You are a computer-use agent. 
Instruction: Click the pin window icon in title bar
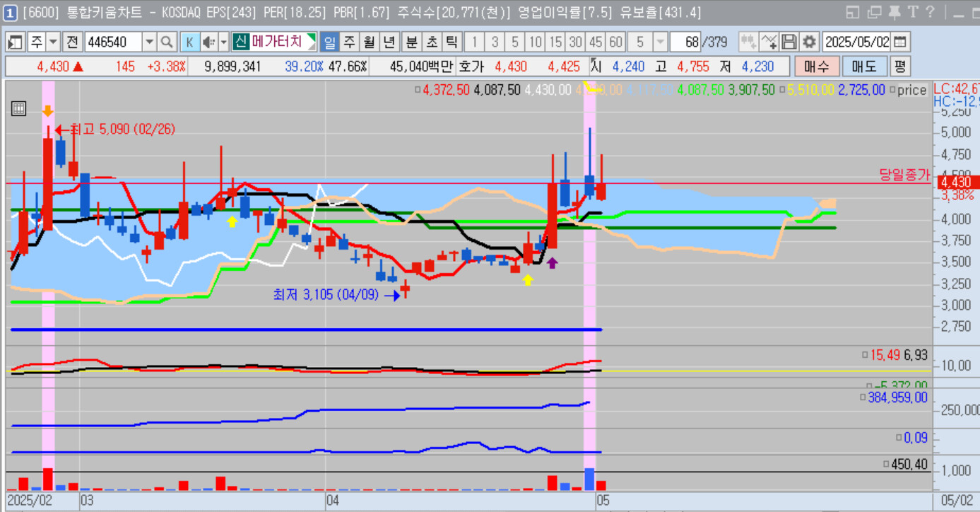pyautogui.click(x=894, y=12)
